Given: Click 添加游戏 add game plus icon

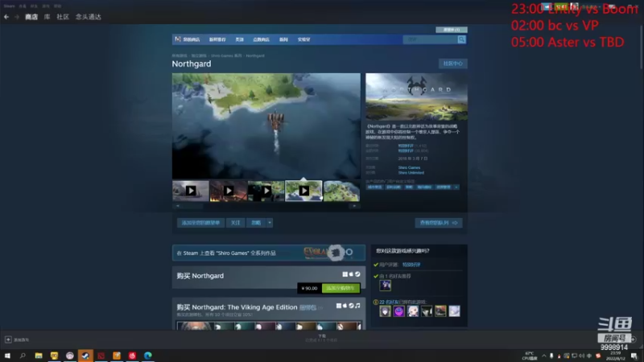Looking at the screenshot, I should click(x=8, y=339).
